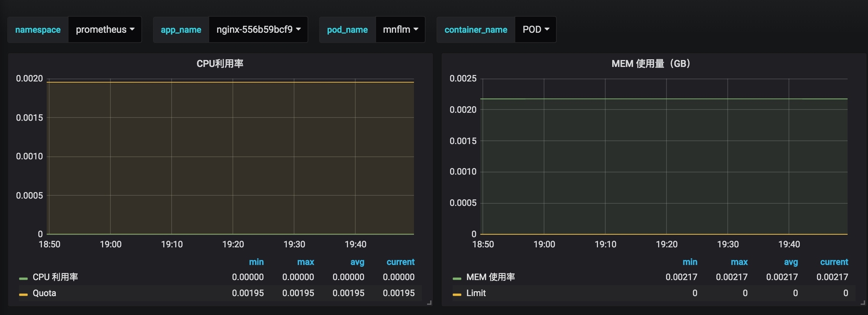The image size is (868, 315).
Task: Sort CPU legend by current column
Action: [x=400, y=262]
